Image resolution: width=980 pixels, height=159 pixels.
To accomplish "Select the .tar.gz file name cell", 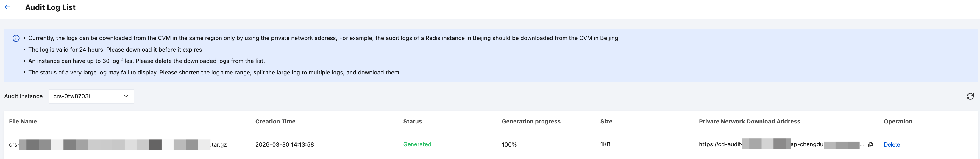I will (118, 144).
